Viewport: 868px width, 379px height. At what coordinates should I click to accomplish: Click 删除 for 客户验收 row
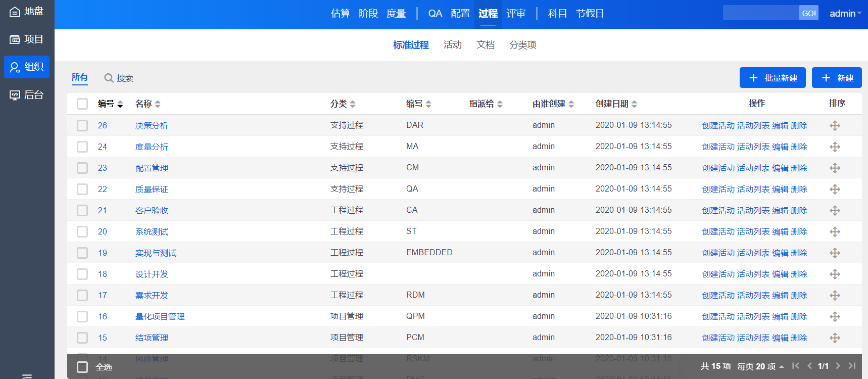pos(799,210)
